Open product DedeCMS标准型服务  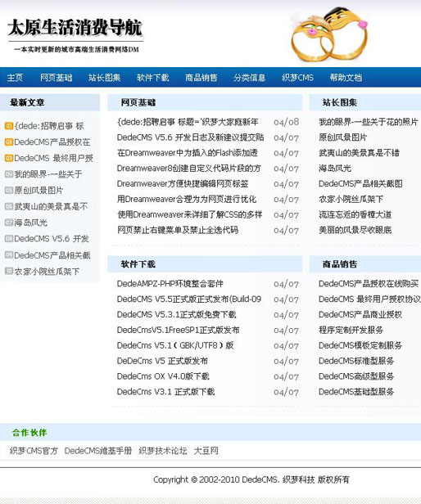coord(356,361)
